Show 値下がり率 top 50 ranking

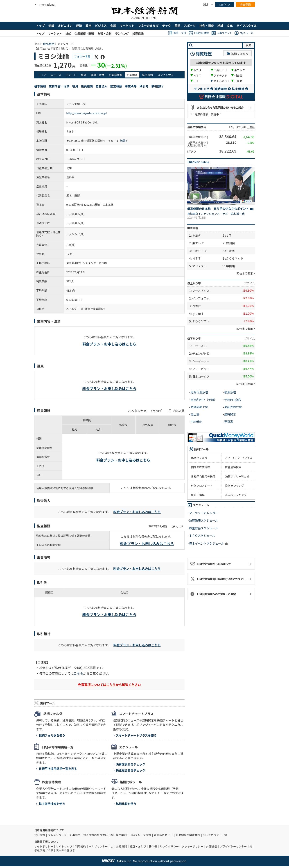(x=245, y=384)
